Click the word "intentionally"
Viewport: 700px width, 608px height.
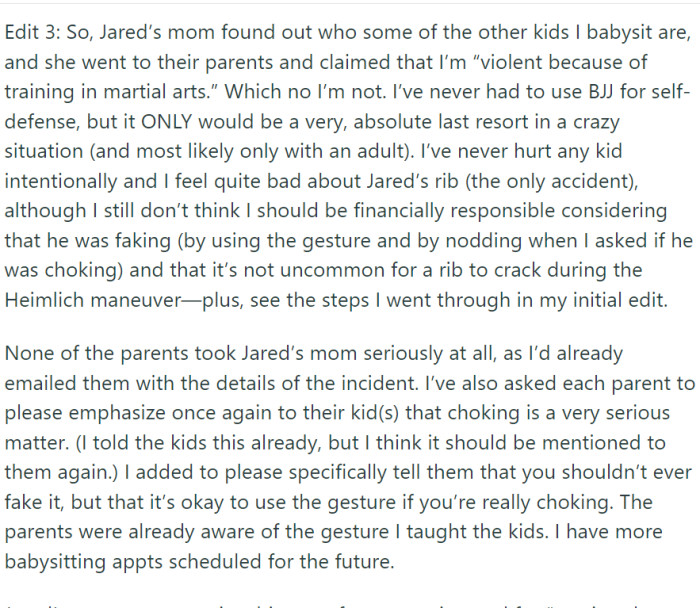60,182
